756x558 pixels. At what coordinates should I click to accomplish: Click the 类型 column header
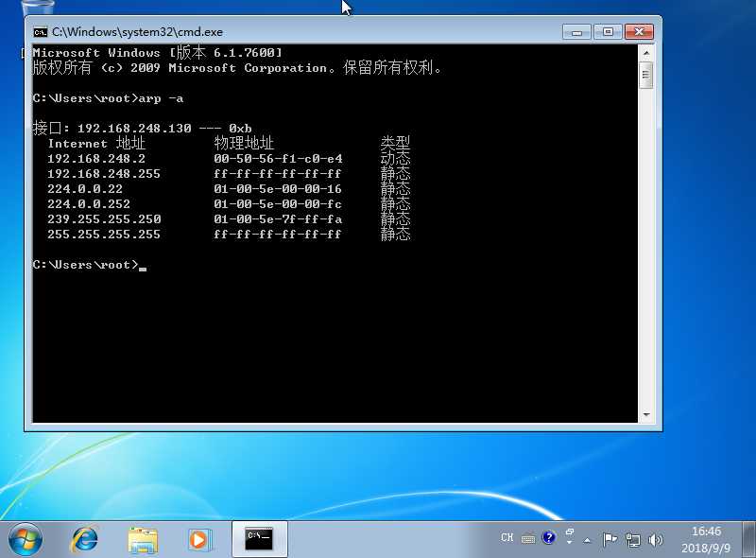pyautogui.click(x=395, y=143)
